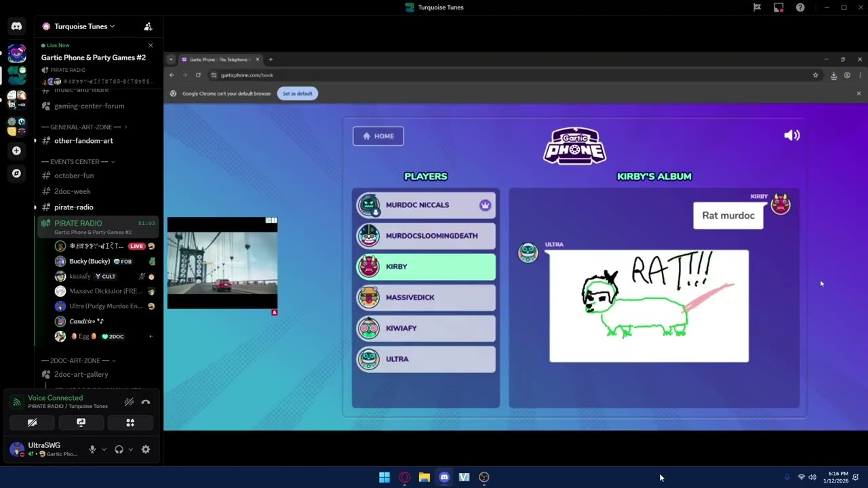Click the Discord icon in the taskbar
The height and width of the screenshot is (488, 868).
click(444, 477)
